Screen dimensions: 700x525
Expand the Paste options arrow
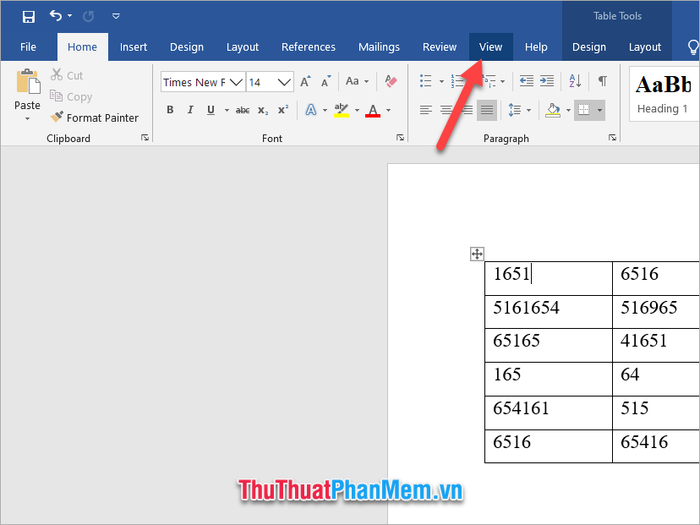[28, 119]
